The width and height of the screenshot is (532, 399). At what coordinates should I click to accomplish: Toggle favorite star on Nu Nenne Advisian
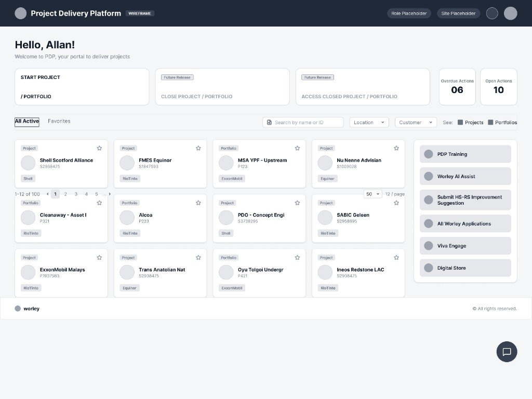[x=396, y=148]
